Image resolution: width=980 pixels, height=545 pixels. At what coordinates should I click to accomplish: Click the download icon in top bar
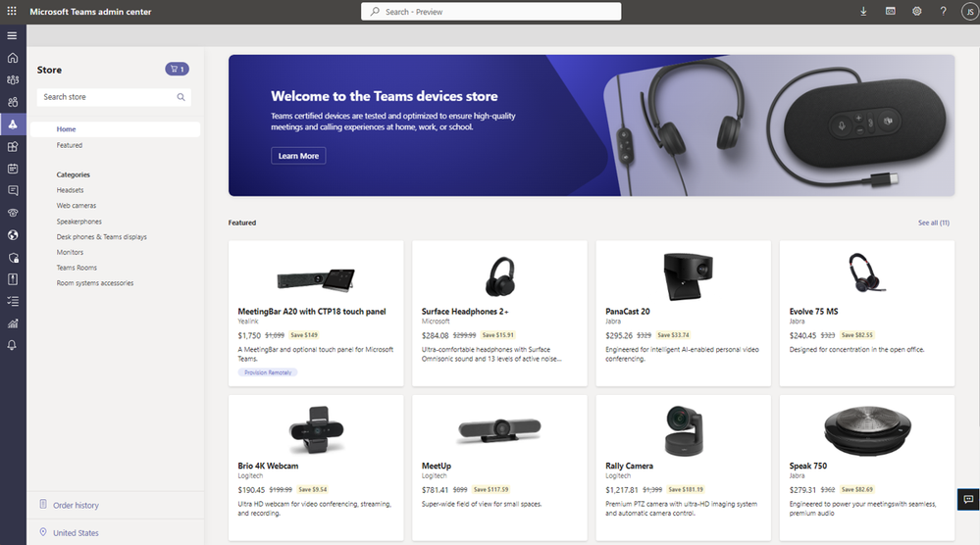[863, 11]
